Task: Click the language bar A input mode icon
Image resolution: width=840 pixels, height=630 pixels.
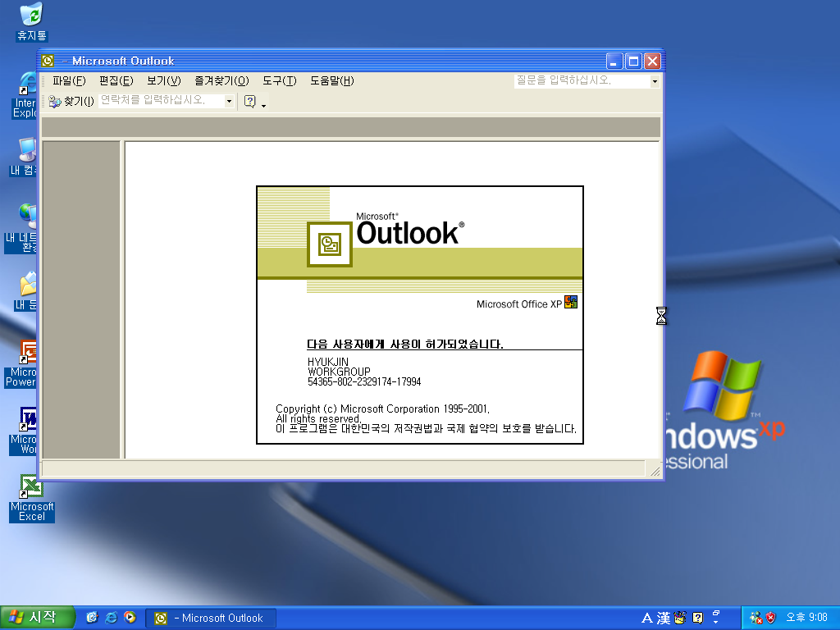Action: point(647,619)
